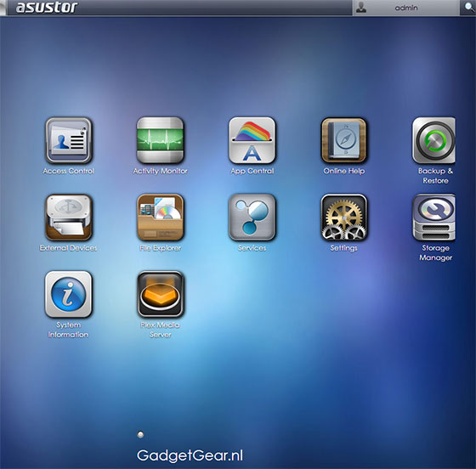The height and width of the screenshot is (469, 476).
Task: Open the Services app
Action: 252,218
